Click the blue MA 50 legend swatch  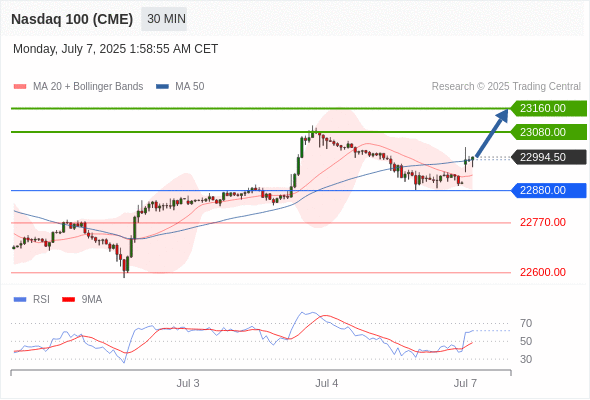(162, 87)
